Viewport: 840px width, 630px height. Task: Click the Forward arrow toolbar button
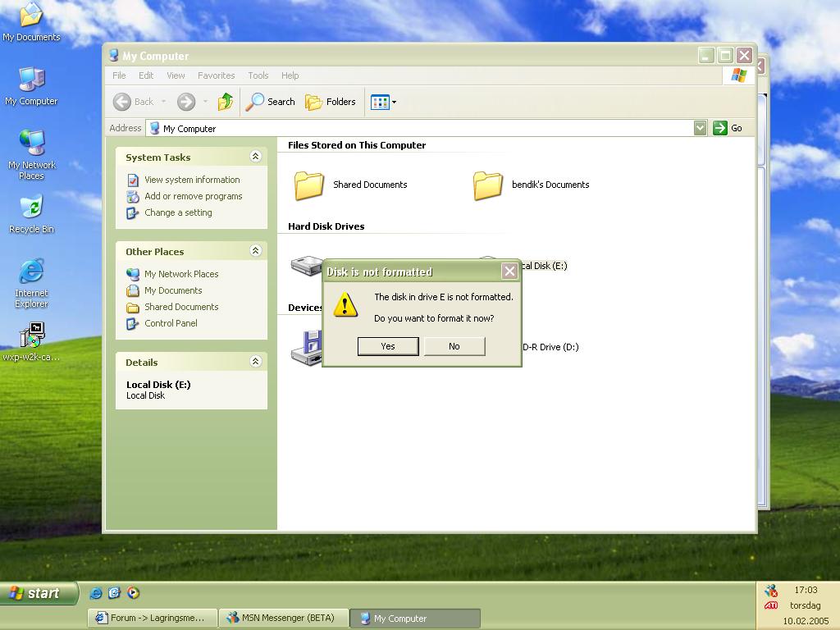[x=186, y=101]
